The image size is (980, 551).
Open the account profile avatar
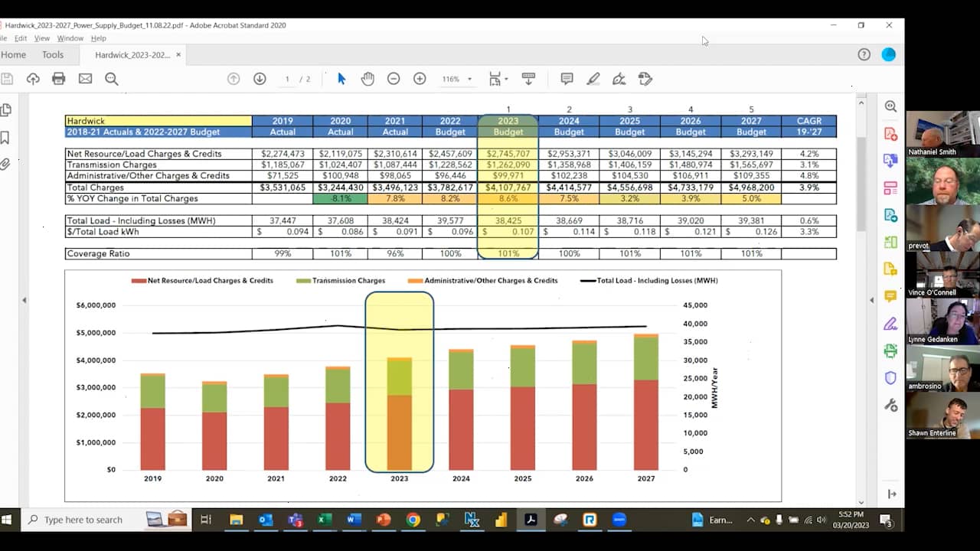click(x=889, y=54)
